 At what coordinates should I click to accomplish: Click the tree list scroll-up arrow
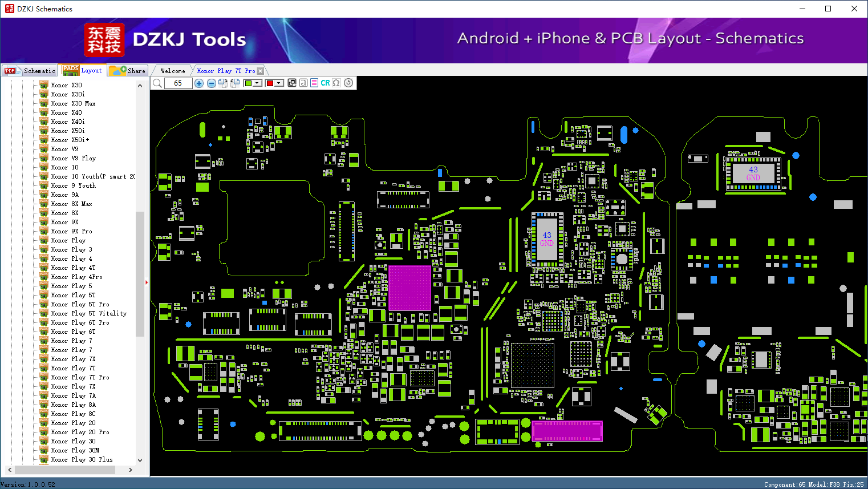coord(140,86)
